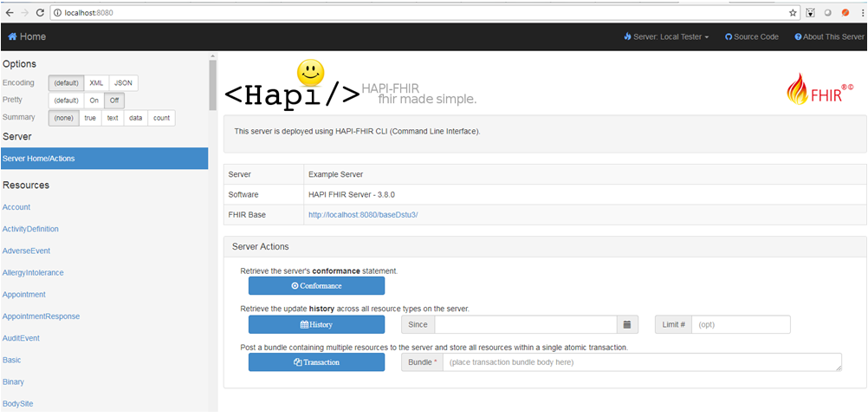Click the orange extension icon in browser toolbar
The height and width of the screenshot is (417, 868).
click(x=845, y=13)
